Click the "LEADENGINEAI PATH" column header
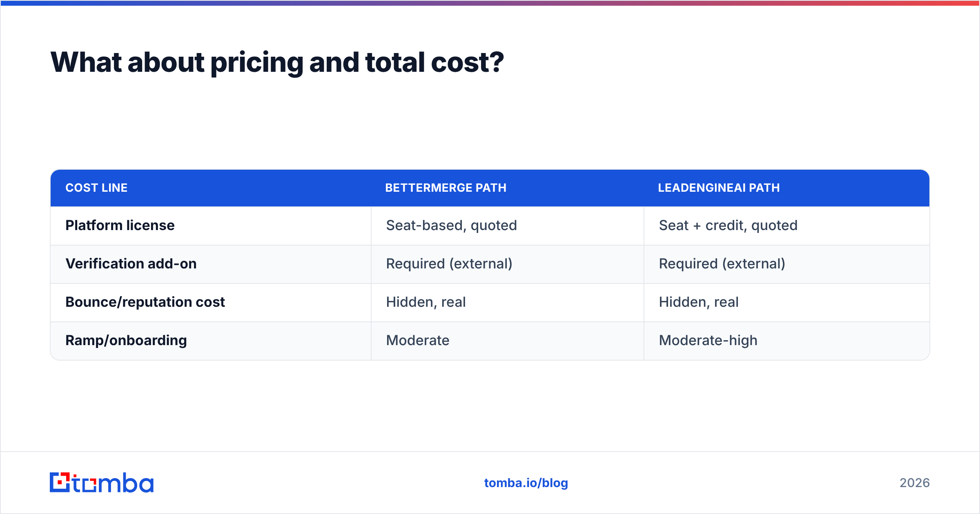Image resolution: width=980 pixels, height=514 pixels. (x=719, y=188)
